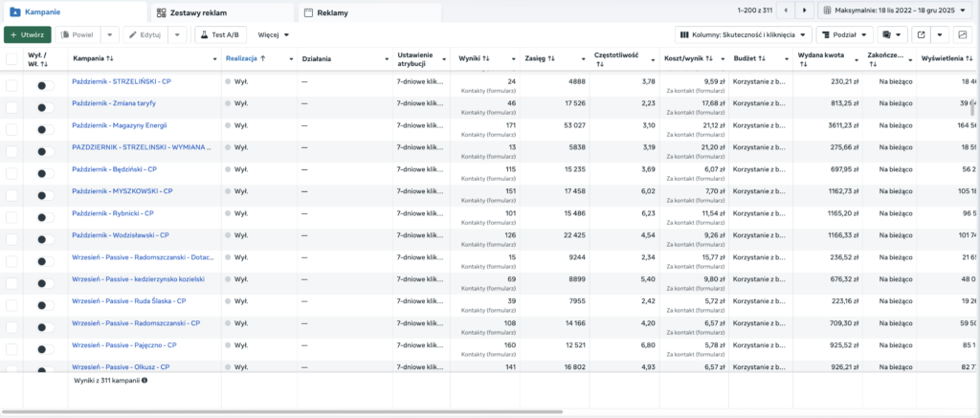
Task: Start a Test A/B
Action: (220, 35)
